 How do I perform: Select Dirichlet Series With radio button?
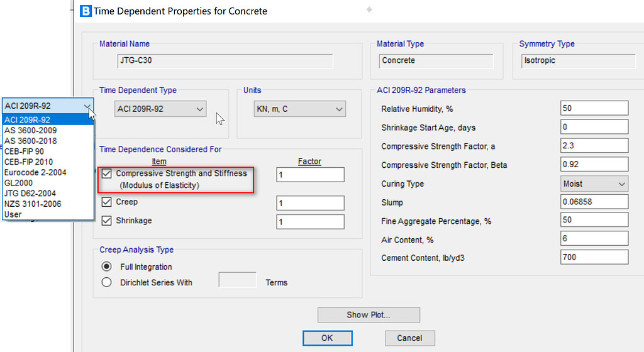[106, 282]
